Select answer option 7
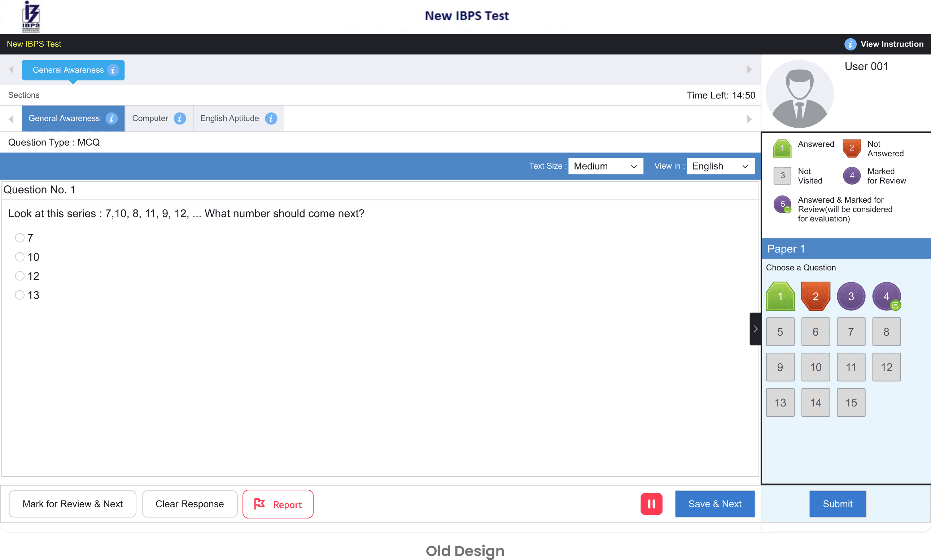This screenshot has height=560, width=931. pyautogui.click(x=19, y=238)
